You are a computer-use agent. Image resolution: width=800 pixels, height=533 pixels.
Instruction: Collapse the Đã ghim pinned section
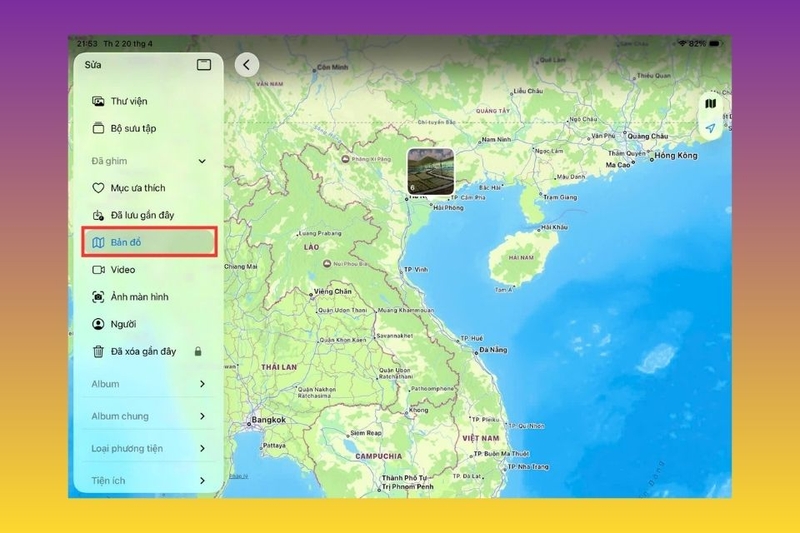pos(202,161)
